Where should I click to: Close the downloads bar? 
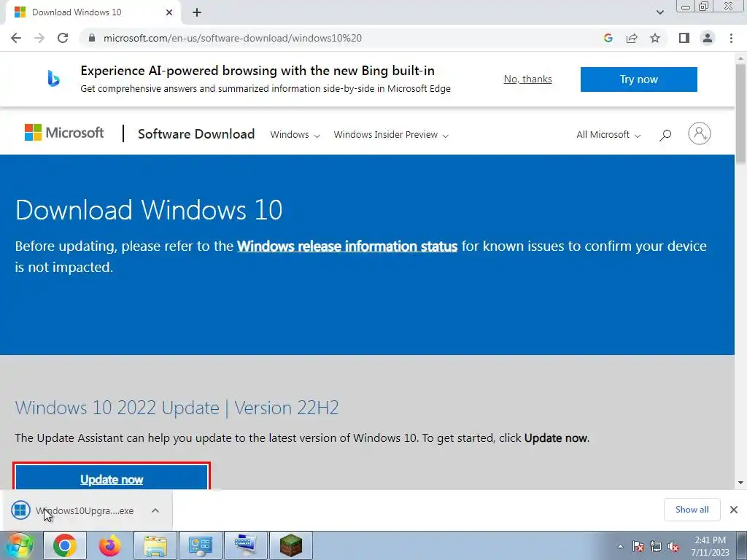coord(734,510)
